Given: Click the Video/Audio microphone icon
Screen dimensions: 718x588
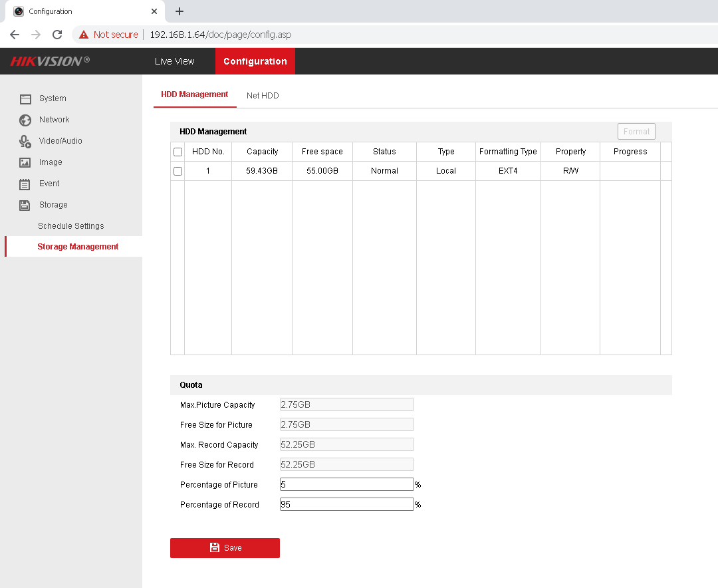Looking at the screenshot, I should point(25,141).
